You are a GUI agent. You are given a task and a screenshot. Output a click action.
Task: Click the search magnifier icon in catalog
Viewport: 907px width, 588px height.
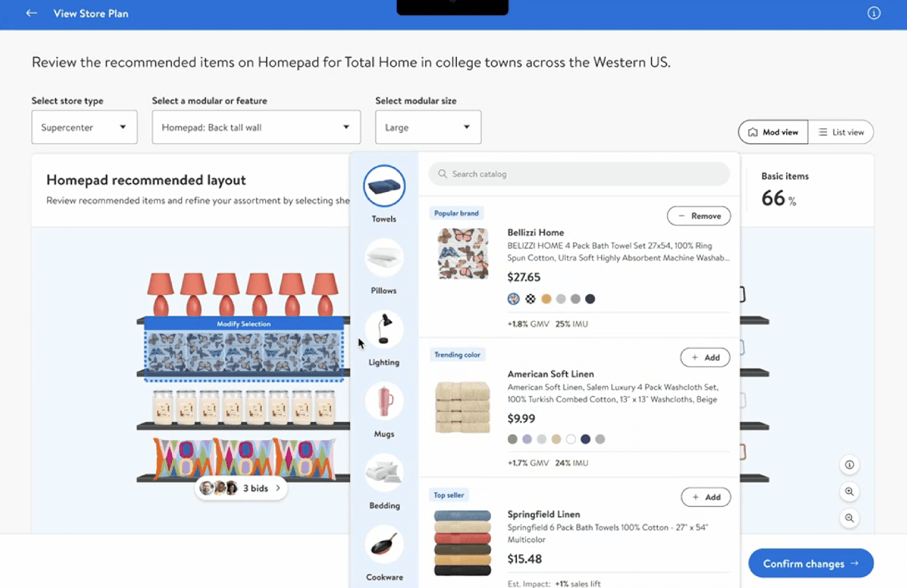click(443, 174)
